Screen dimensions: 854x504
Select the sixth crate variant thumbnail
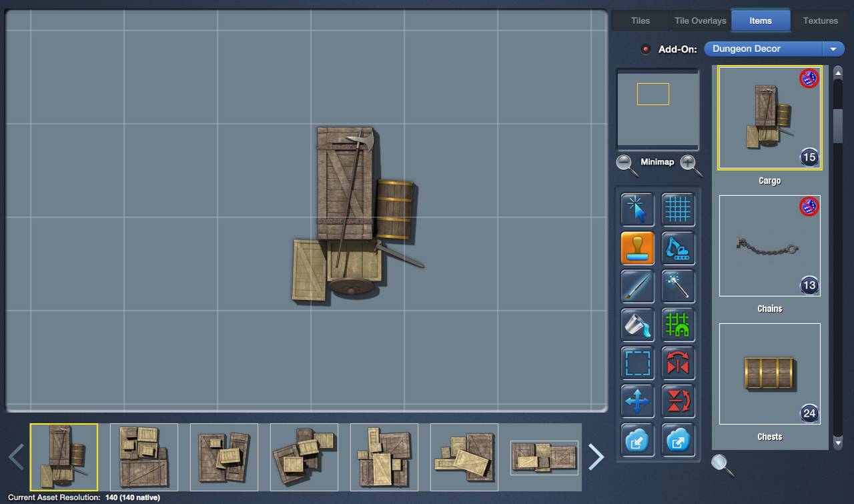point(464,457)
